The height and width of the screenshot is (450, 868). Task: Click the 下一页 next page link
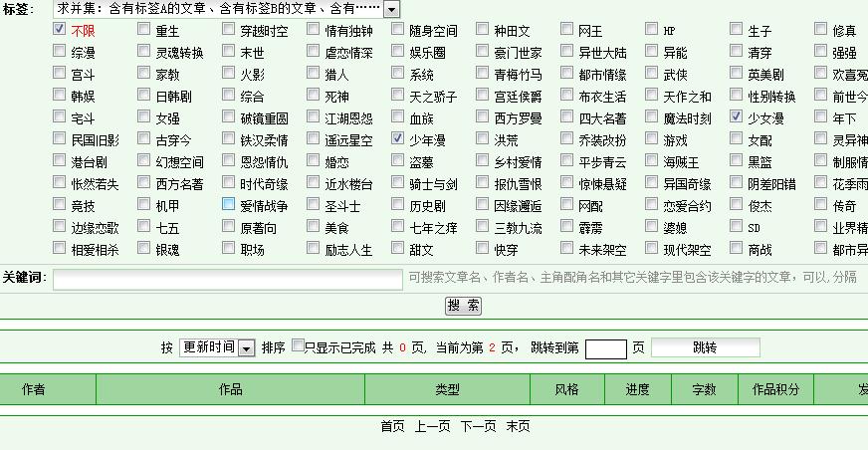[x=478, y=426]
